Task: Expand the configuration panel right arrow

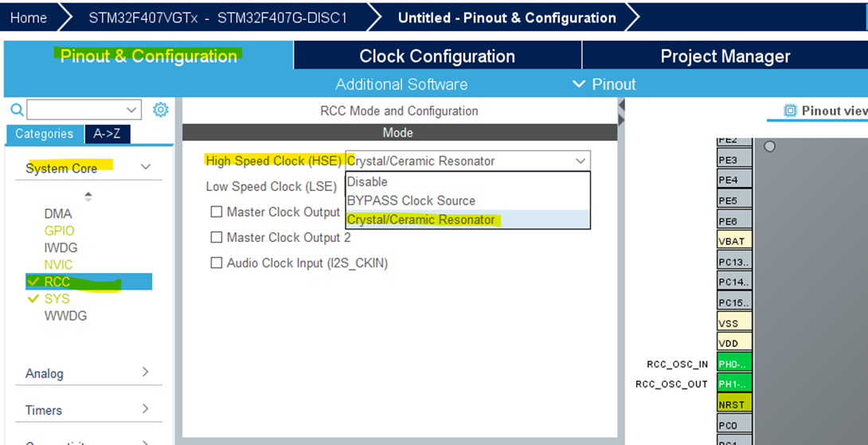Action: click(621, 119)
